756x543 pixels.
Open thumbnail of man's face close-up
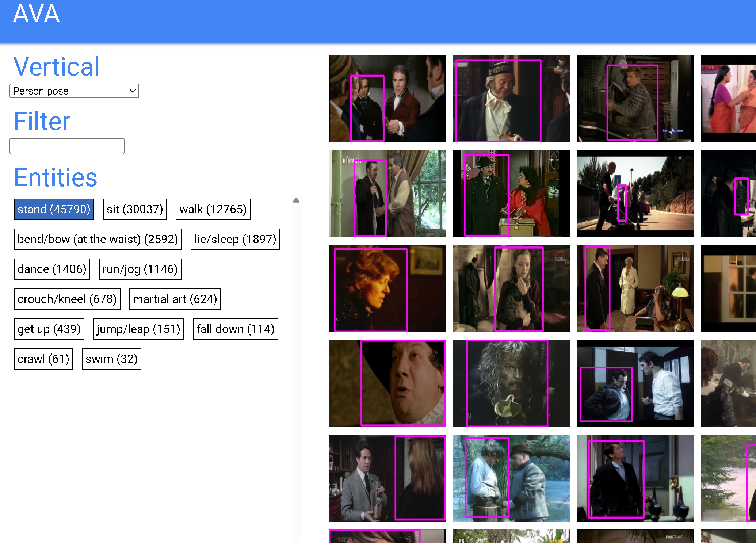point(387,383)
